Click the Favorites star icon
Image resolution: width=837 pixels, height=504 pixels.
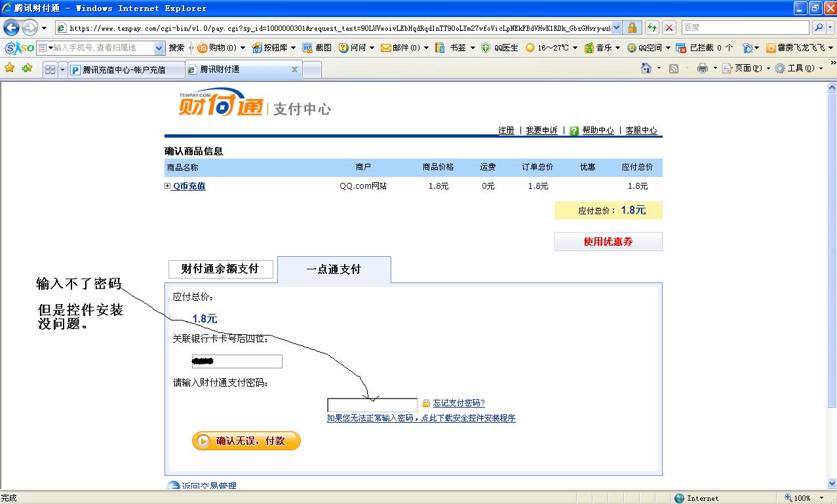9,68
